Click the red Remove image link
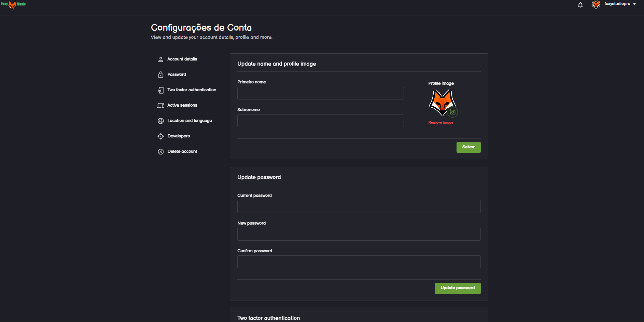The height and width of the screenshot is (322, 644). (x=440, y=122)
